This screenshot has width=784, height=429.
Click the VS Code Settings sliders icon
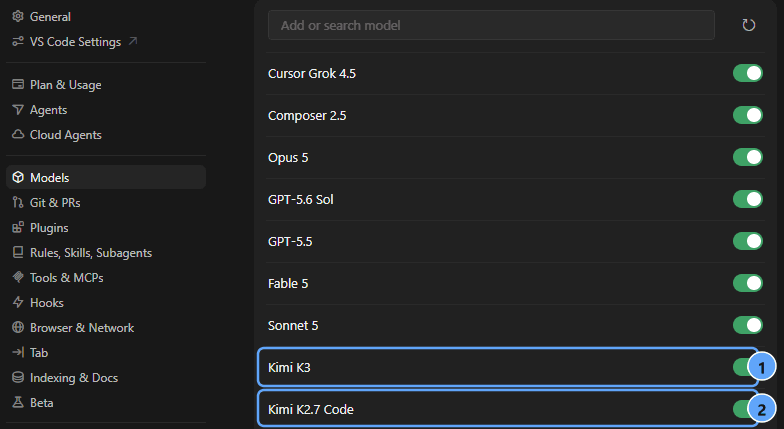click(18, 42)
